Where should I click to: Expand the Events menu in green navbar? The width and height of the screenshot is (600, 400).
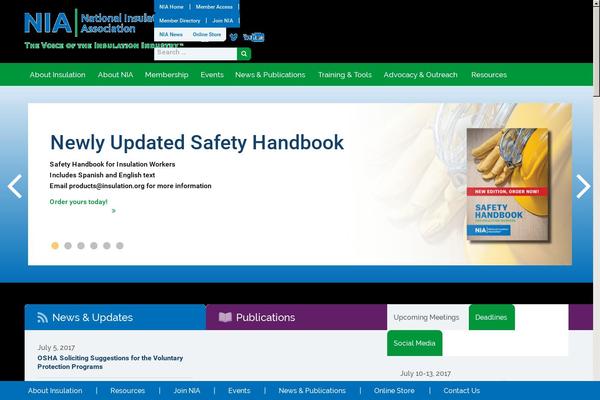212,75
